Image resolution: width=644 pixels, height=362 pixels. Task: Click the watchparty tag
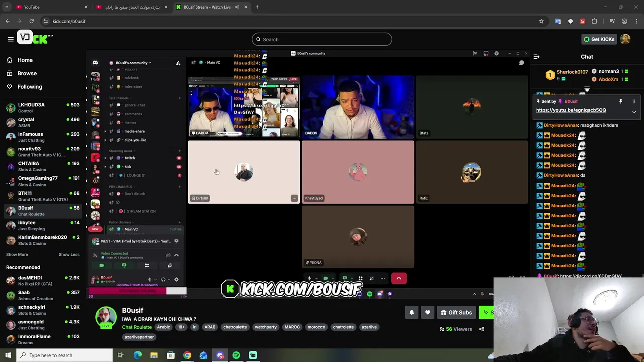pos(266,327)
